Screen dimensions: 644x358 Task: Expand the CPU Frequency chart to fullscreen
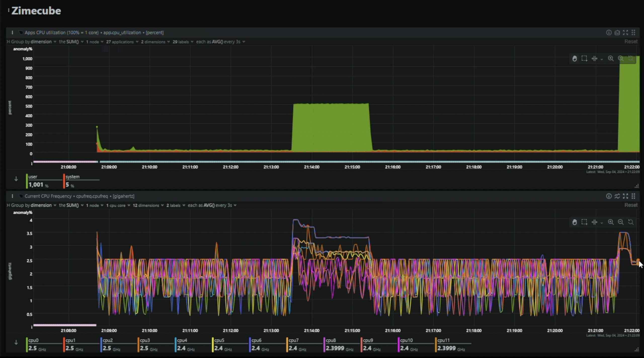(x=625, y=196)
